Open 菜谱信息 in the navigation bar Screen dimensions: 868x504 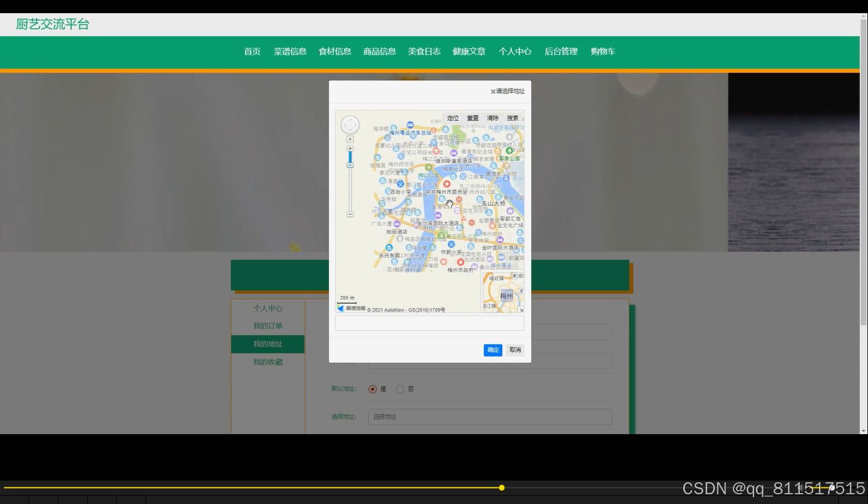tap(290, 52)
